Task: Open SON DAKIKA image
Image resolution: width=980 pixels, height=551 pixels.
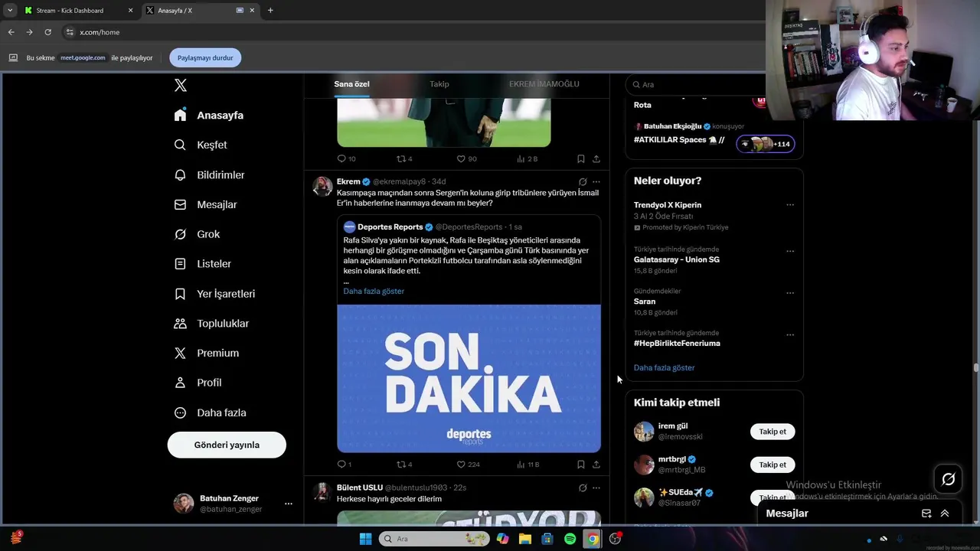Action: pos(469,378)
